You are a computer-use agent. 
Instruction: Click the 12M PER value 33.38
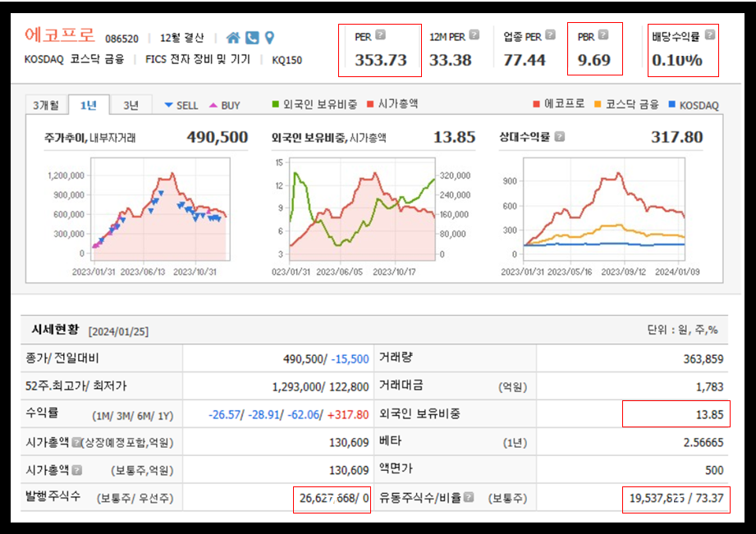[x=451, y=60]
